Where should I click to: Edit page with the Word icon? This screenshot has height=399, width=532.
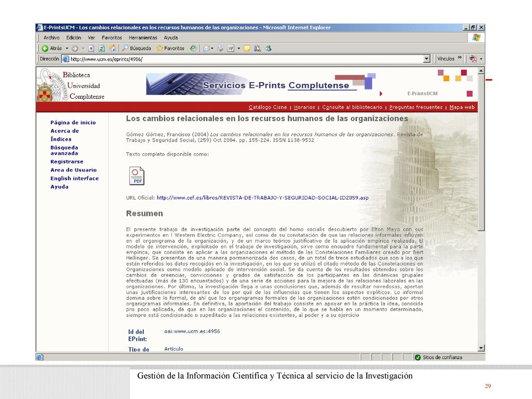[x=231, y=48]
